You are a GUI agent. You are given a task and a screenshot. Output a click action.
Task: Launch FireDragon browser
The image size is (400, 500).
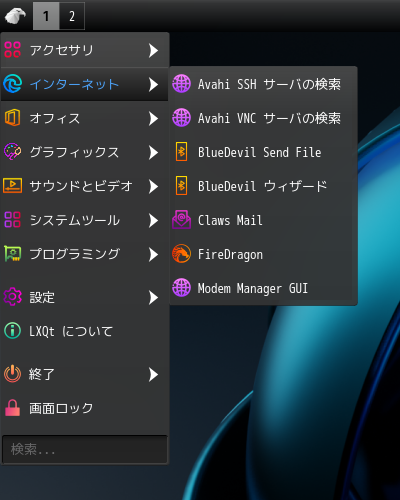point(263,254)
